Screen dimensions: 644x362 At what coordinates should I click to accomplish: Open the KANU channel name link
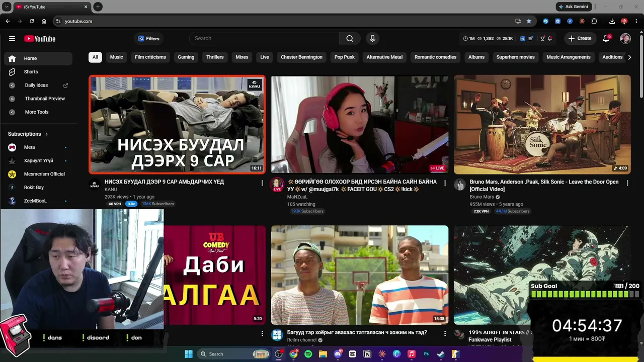[111, 190]
